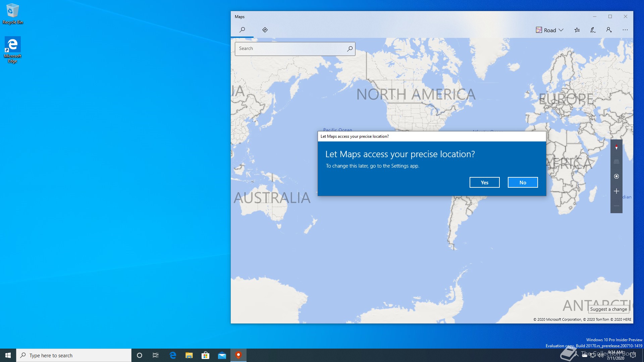This screenshot has width=644, height=362.
Task: Open Saved places favorites icon
Action: click(x=577, y=30)
